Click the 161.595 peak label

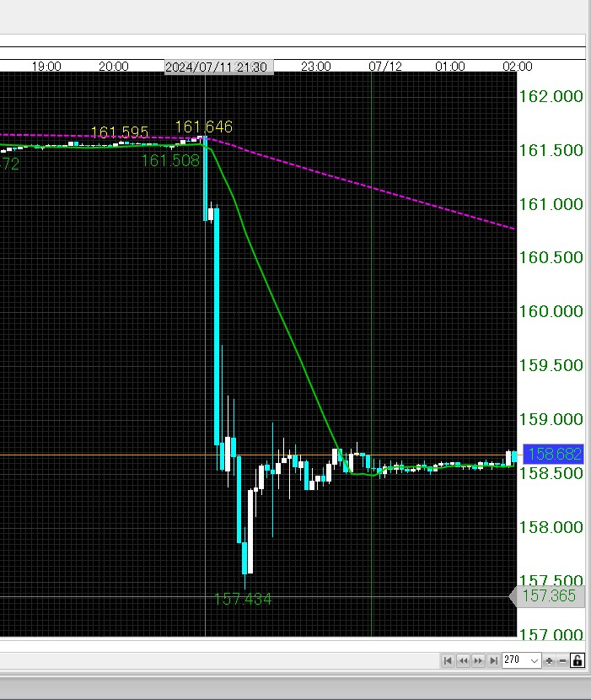[119, 132]
